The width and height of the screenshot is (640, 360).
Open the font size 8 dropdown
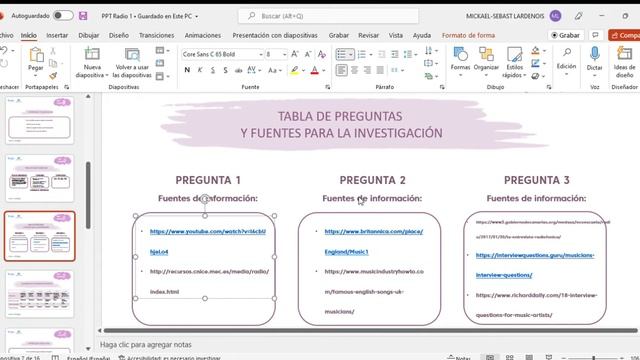284,54
